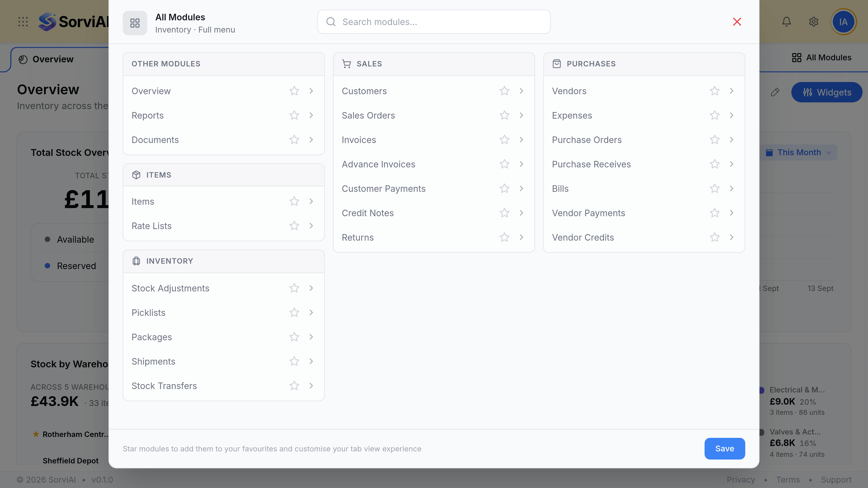Expand the Vendor Payments chevron

tap(731, 213)
